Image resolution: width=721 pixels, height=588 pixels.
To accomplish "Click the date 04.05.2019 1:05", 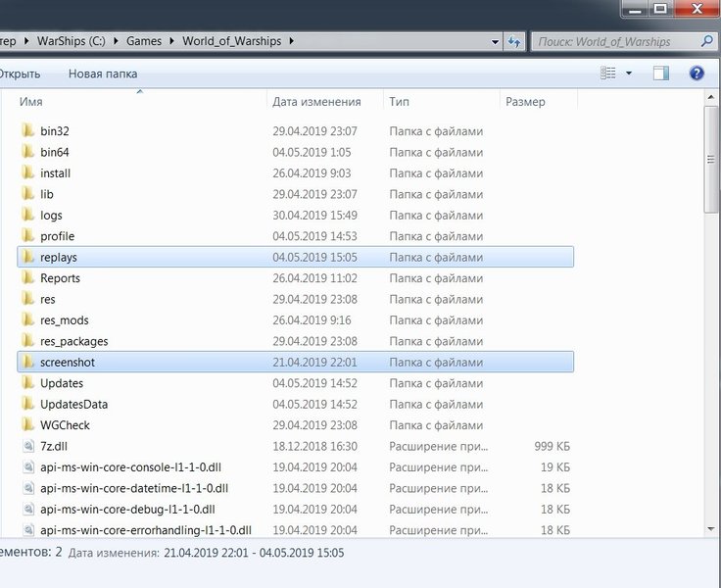I will click(312, 152).
